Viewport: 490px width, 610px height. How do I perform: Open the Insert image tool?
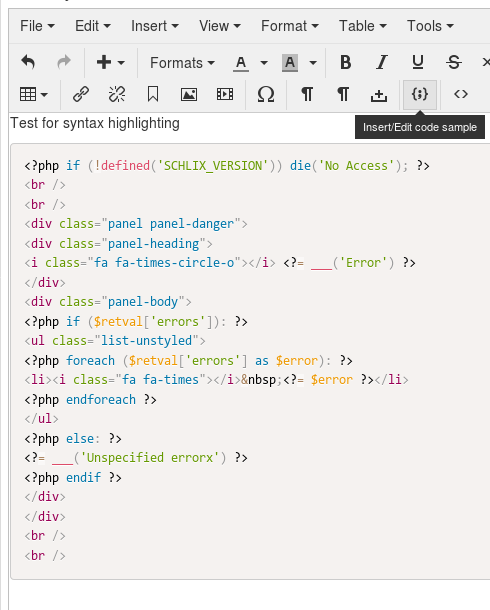point(189,95)
